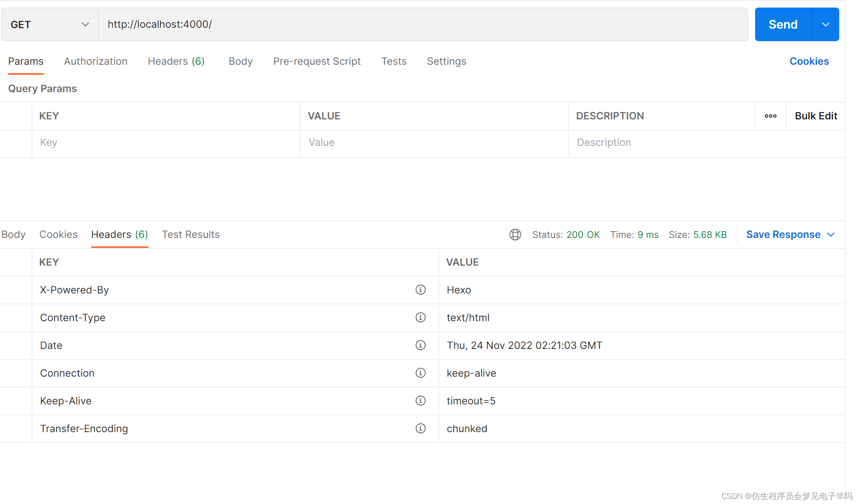Open the three-dots column options menu
Viewport: 859px width, 504px height.
coord(770,116)
